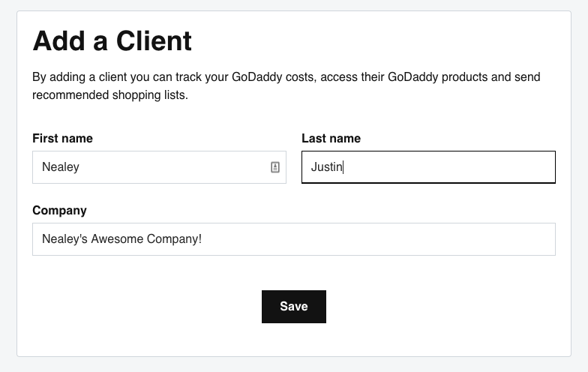Place cursor on "Justin" text in Last name
The height and width of the screenshot is (372, 588).
point(327,166)
